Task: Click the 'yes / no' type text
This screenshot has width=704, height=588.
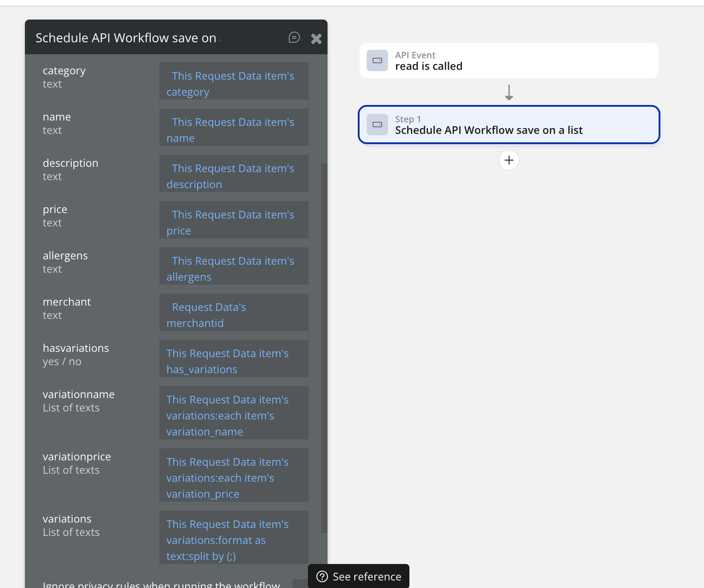Action: tap(62, 362)
